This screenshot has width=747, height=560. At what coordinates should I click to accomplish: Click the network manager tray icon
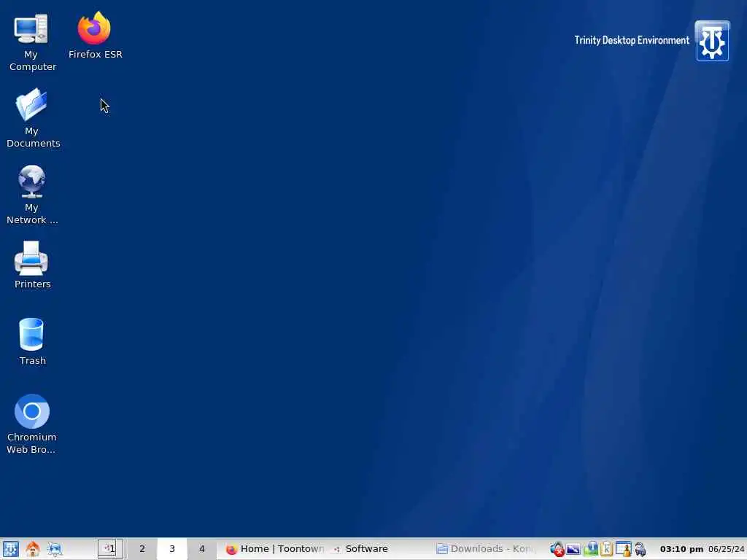(591, 549)
